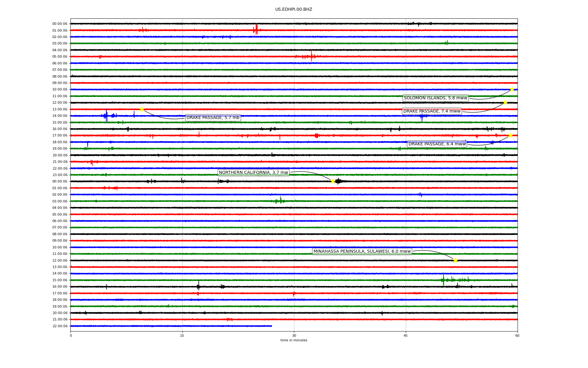Click the 12:00:06 label of the Drake Passage 7.4 trace

(60, 103)
